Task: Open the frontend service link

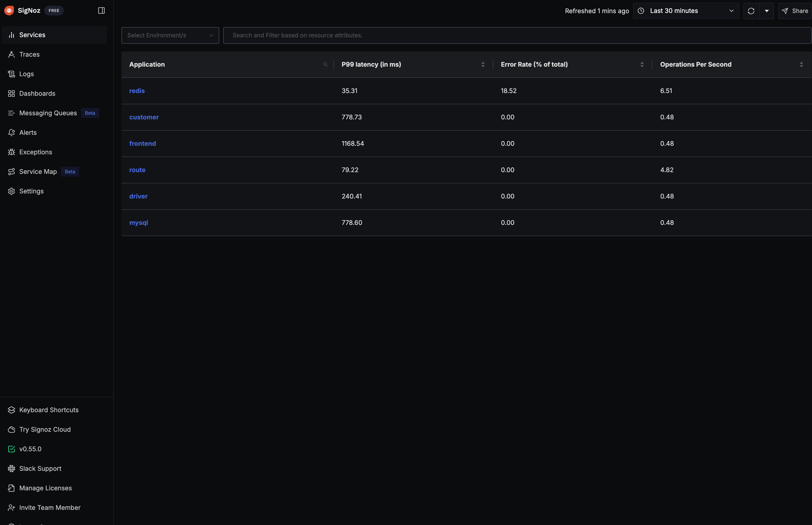Action: tap(142, 144)
